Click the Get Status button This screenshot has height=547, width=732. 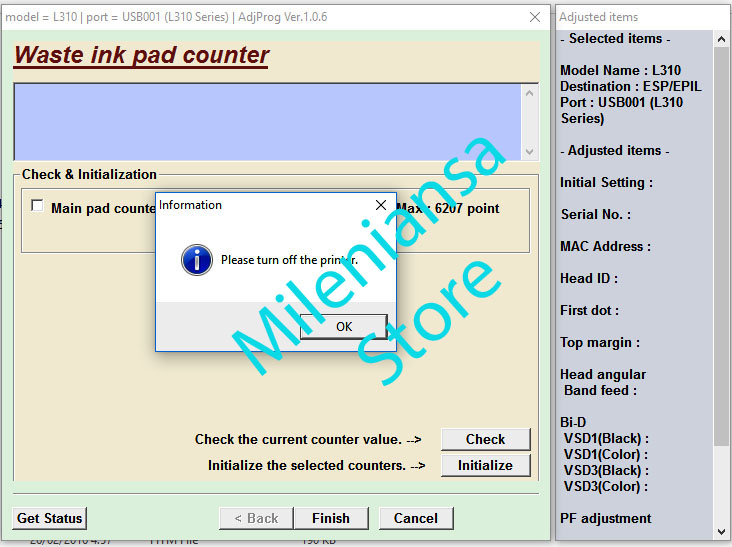click(x=49, y=518)
